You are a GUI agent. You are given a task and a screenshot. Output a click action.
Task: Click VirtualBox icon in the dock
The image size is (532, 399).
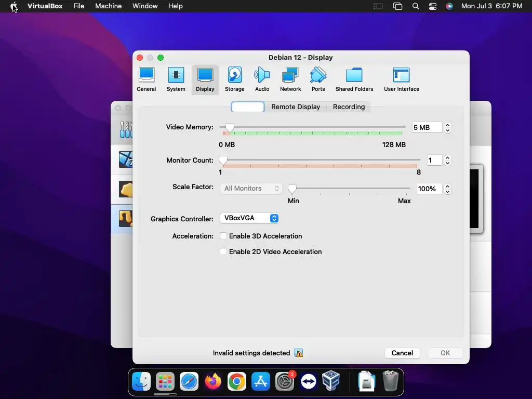pos(331,381)
